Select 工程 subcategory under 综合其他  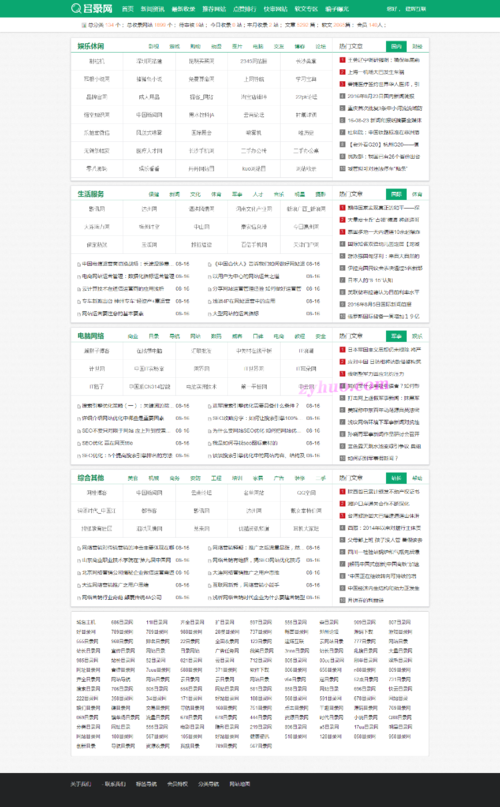(x=216, y=478)
